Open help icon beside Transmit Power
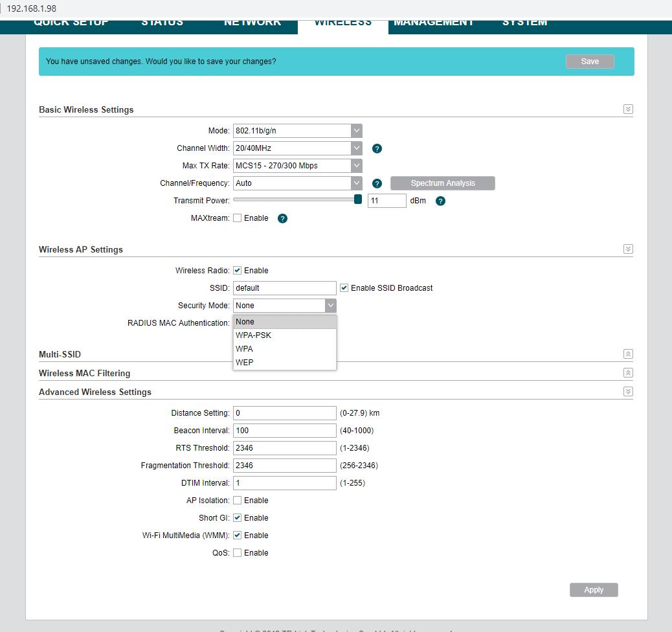The width and height of the screenshot is (672, 632). (440, 201)
